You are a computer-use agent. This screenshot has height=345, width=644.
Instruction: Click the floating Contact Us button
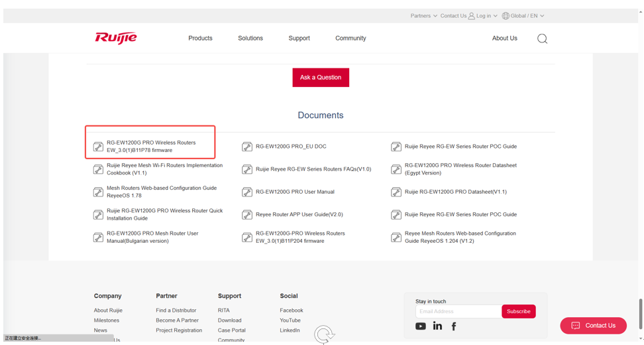point(594,326)
